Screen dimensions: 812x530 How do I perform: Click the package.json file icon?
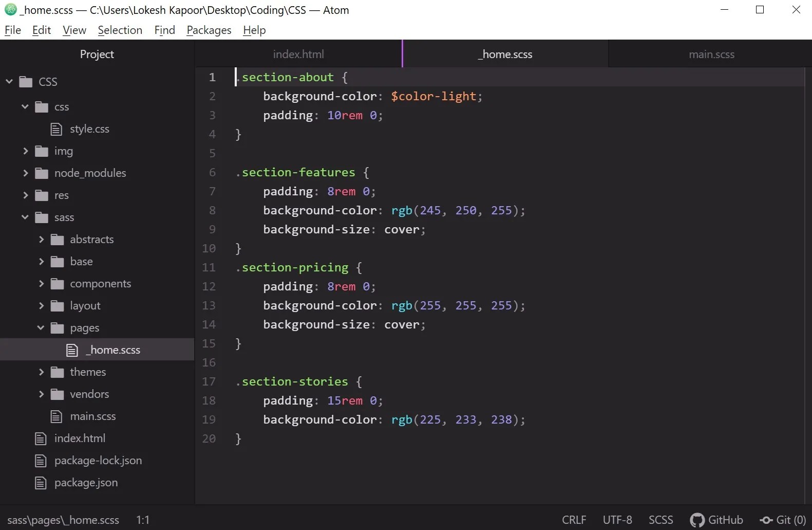point(41,483)
